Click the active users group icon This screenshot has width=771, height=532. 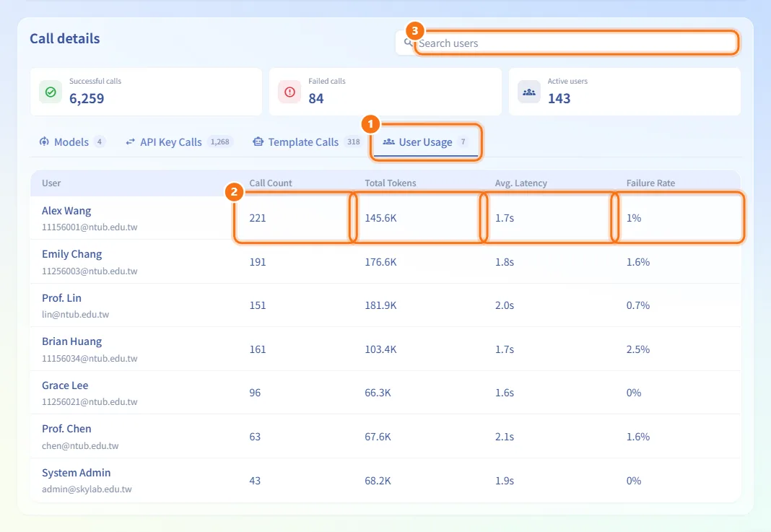point(529,92)
